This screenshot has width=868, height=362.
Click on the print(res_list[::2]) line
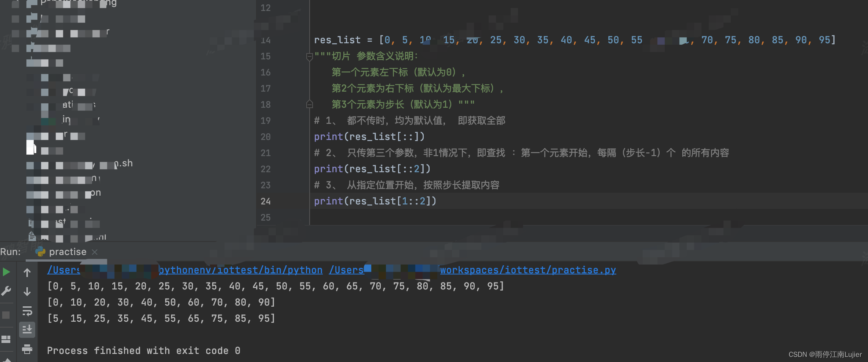tap(372, 169)
